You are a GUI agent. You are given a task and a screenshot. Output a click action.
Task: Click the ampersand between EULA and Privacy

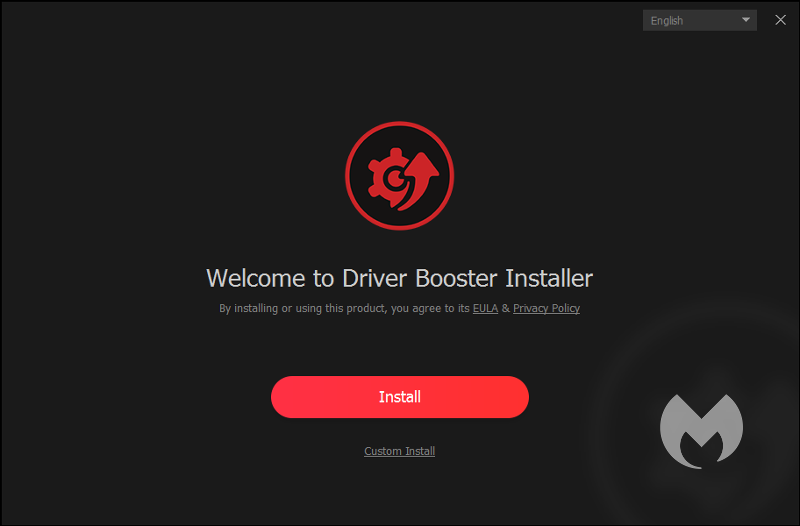point(505,308)
